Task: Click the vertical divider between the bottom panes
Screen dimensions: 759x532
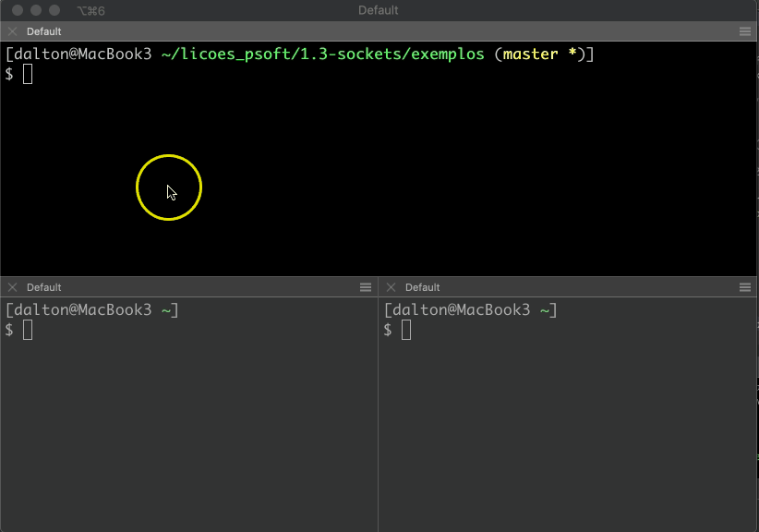Action: tap(379, 406)
